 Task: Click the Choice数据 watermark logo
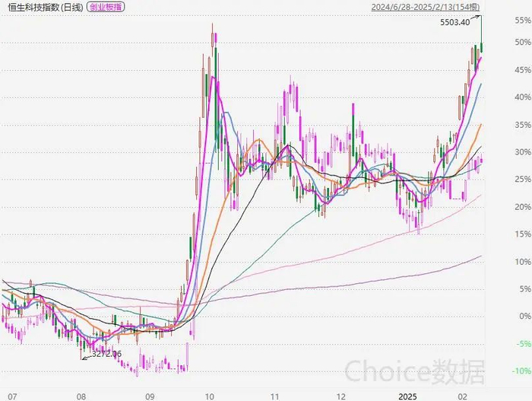point(415,372)
